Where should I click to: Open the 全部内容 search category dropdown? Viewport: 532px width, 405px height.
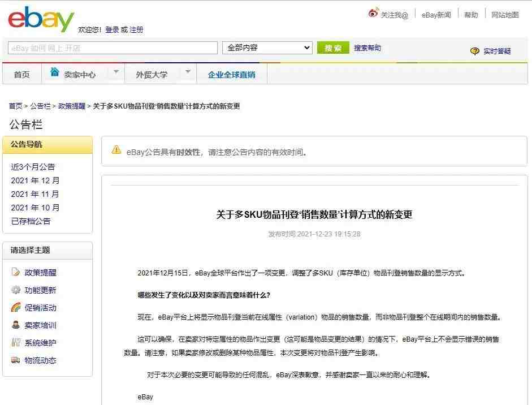267,48
